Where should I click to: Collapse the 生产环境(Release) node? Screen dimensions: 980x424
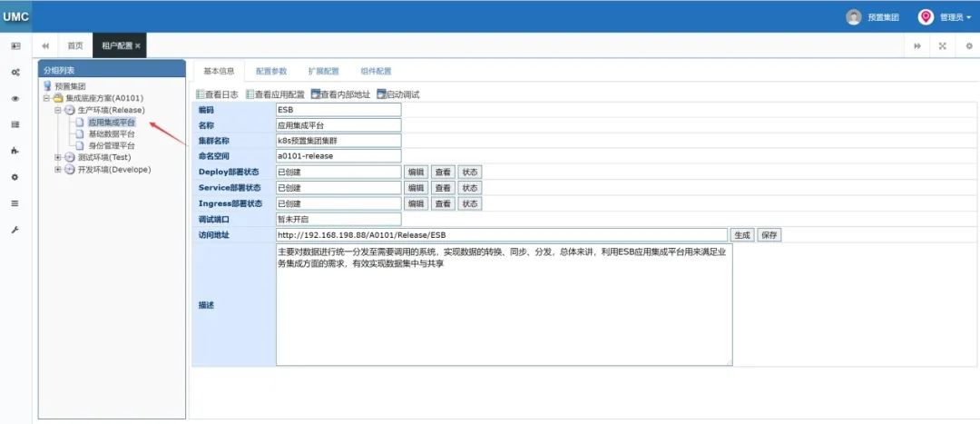point(57,110)
